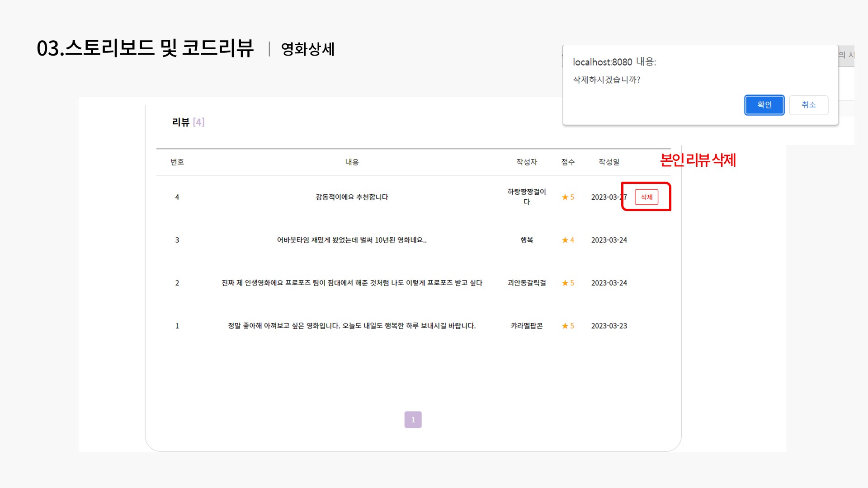The width and height of the screenshot is (868, 488).
Task: Click the review starting with 진짜 제 인생영화에요
Action: click(352, 283)
